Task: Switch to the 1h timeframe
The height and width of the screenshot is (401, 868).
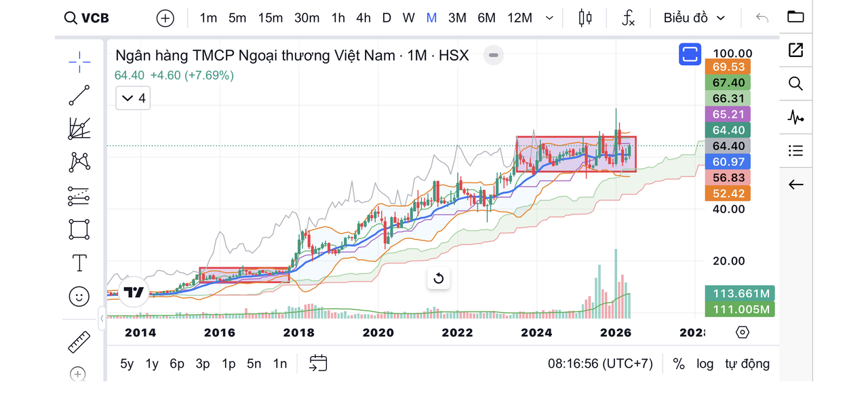Action: pyautogui.click(x=338, y=18)
